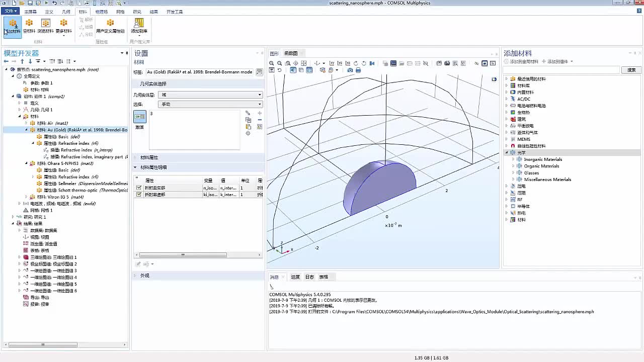Click the 添加材料 (Add Material) ribbon icon
644x362 pixels.
pyautogui.click(x=13, y=26)
